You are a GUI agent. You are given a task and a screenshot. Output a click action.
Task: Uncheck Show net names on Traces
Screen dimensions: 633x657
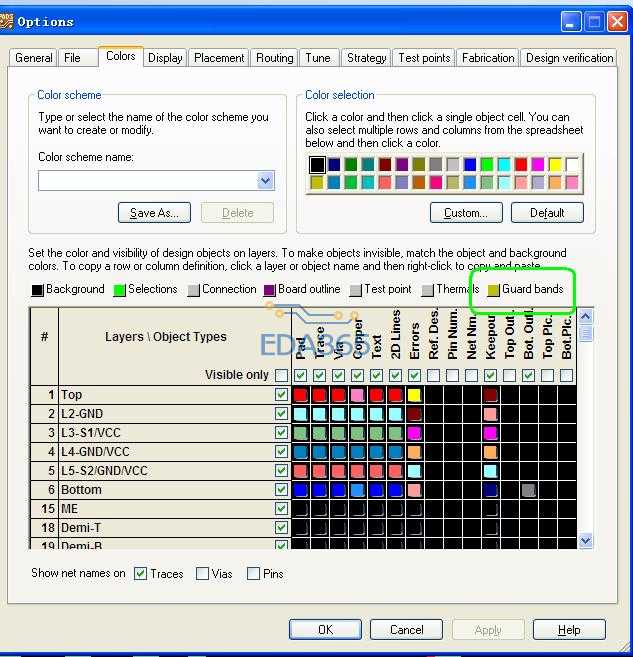140,573
